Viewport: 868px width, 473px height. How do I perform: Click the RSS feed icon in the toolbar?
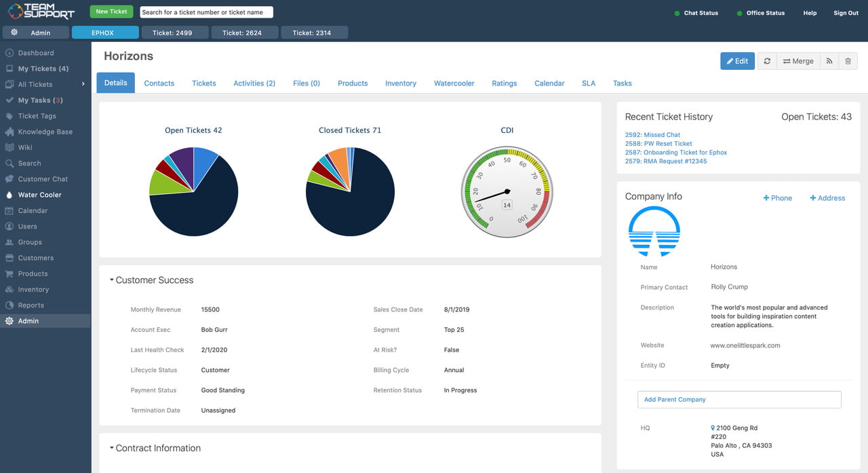(x=829, y=60)
